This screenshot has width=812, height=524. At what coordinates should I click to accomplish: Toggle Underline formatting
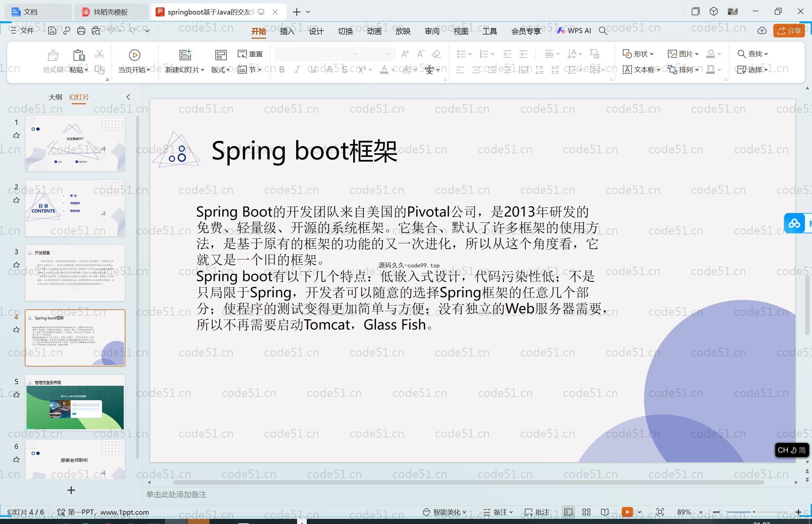point(313,70)
